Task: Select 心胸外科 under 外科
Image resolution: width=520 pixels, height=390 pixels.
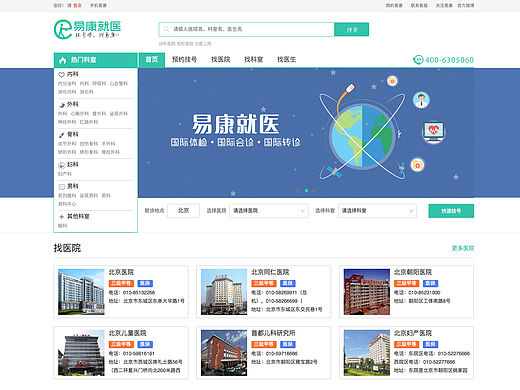Action: [x=80, y=114]
